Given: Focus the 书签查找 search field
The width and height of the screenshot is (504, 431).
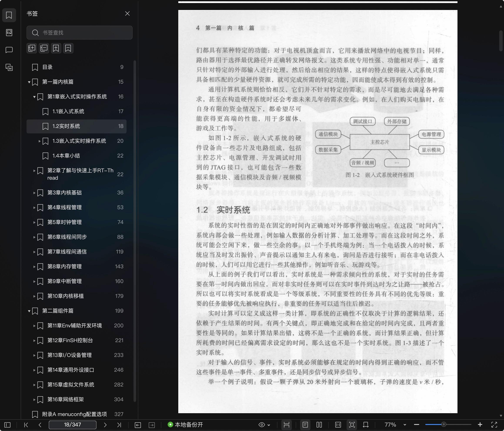Looking at the screenshot, I should click(79, 33).
